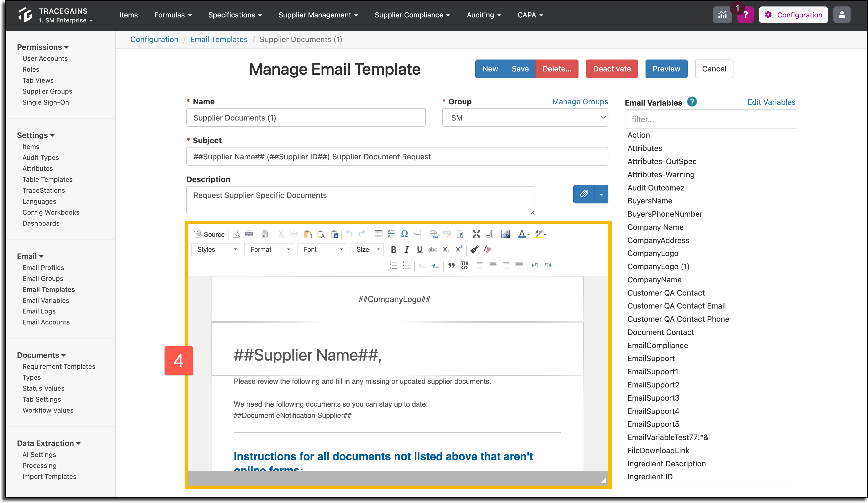The image size is (868, 503).
Task: Open the Supplier Management menu
Action: [318, 15]
